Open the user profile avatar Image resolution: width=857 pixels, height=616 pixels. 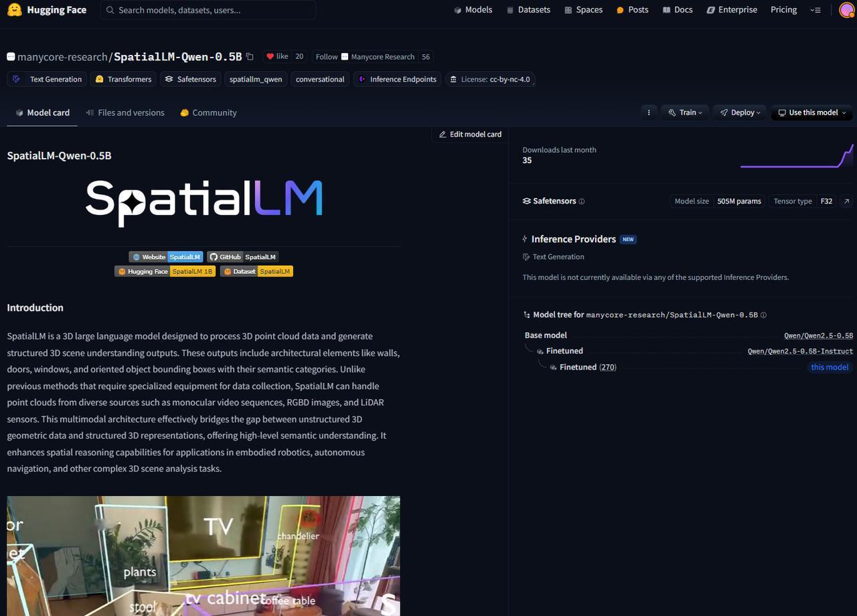(847, 10)
